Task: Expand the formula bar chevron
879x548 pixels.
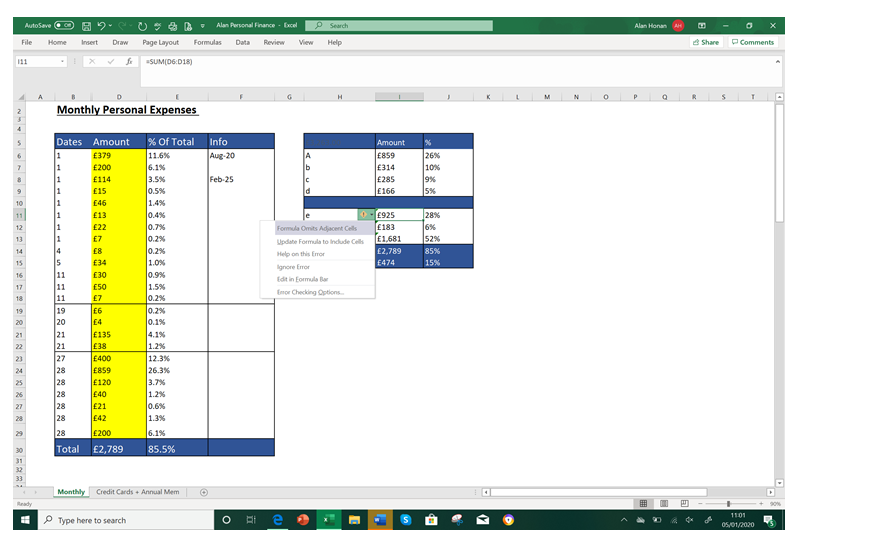Action: tap(778, 62)
